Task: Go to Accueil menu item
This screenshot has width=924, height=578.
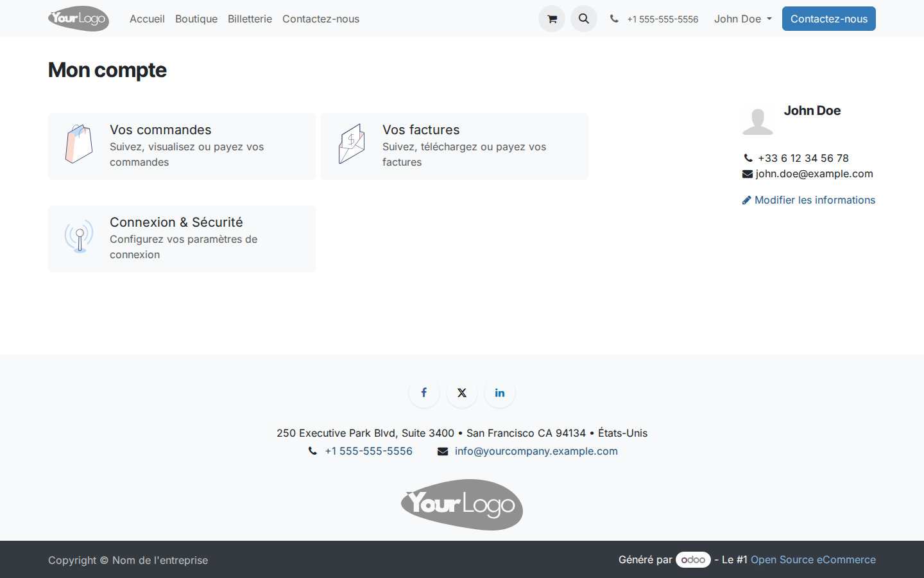Action: click(x=147, y=19)
